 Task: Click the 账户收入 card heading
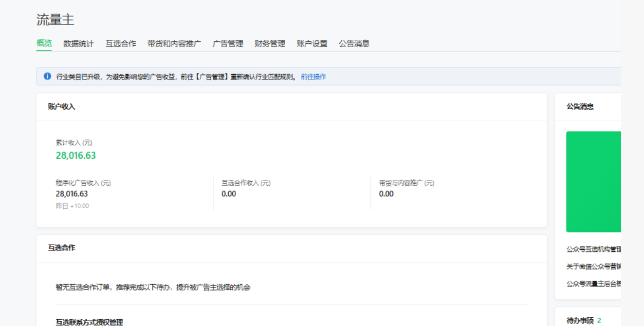pyautogui.click(x=61, y=106)
